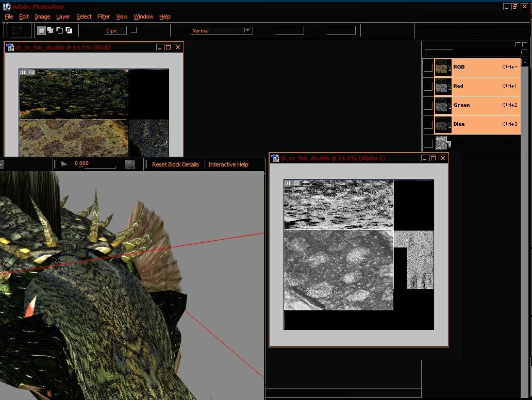
Task: Select the Red channel thumbnail
Action: click(443, 87)
